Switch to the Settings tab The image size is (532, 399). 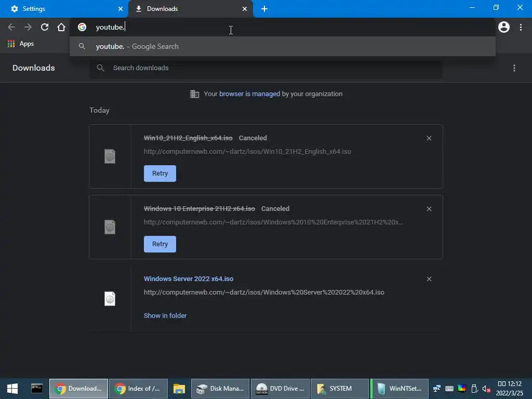(64, 9)
